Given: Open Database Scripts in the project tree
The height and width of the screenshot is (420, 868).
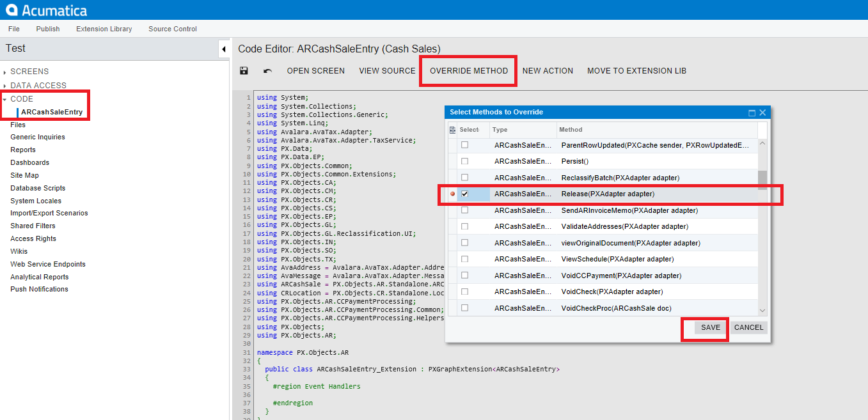Looking at the screenshot, I should [x=38, y=188].
